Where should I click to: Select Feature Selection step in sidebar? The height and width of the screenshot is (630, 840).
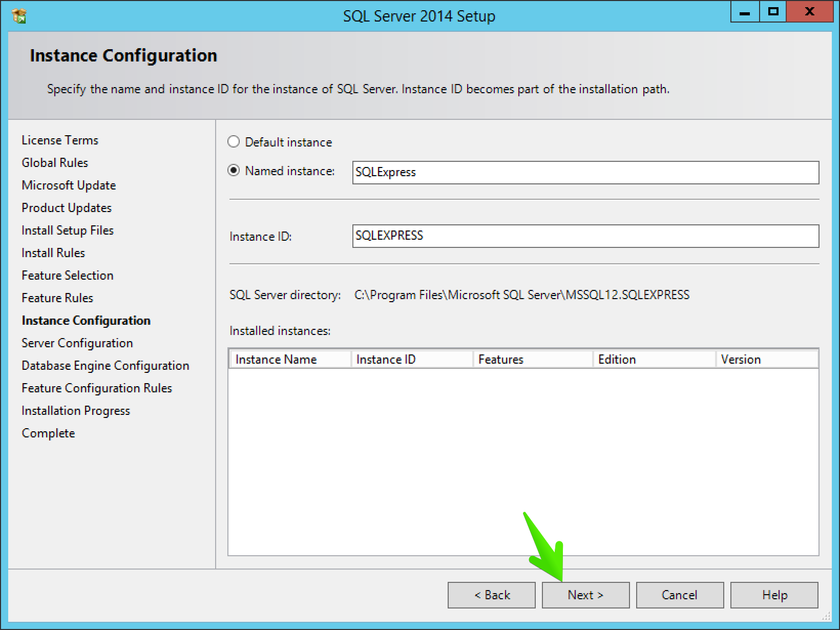coord(68,276)
